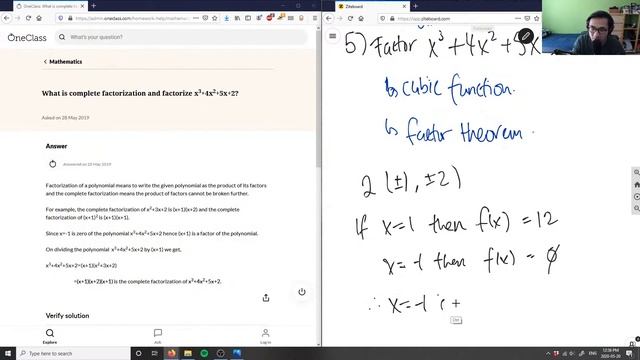The width and height of the screenshot is (640, 360).
Task: Click the power icon beside the answer
Action: coord(302,292)
